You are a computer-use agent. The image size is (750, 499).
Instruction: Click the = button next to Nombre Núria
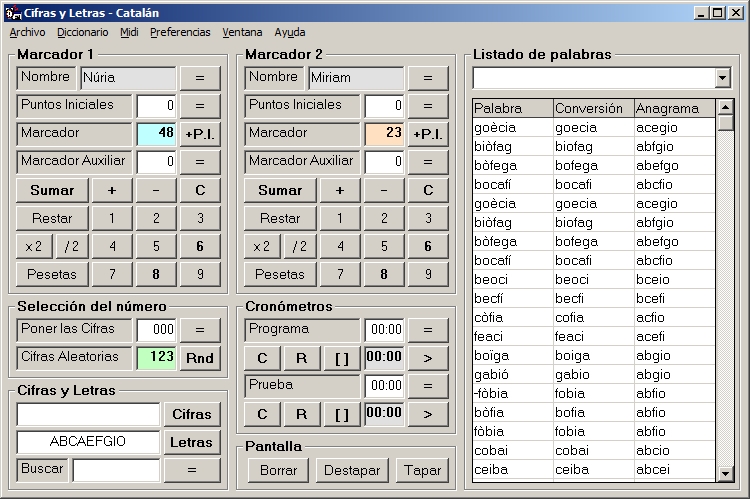(x=200, y=78)
